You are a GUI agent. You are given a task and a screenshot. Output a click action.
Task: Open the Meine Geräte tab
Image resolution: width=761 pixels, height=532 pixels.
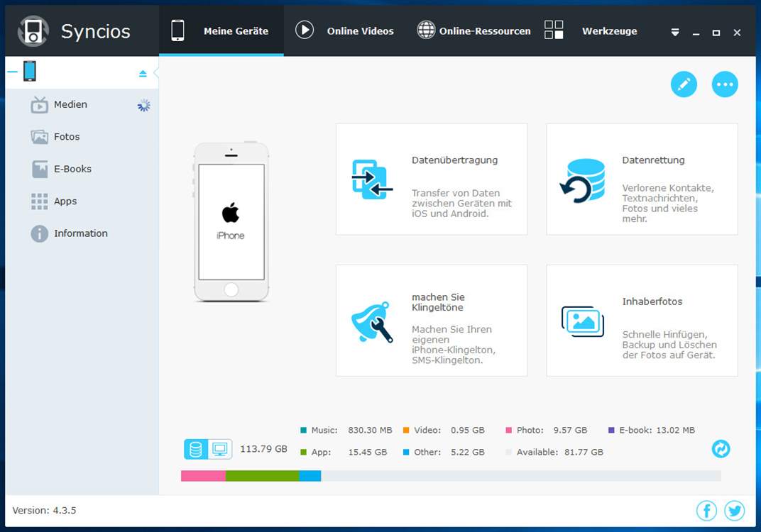[221, 31]
